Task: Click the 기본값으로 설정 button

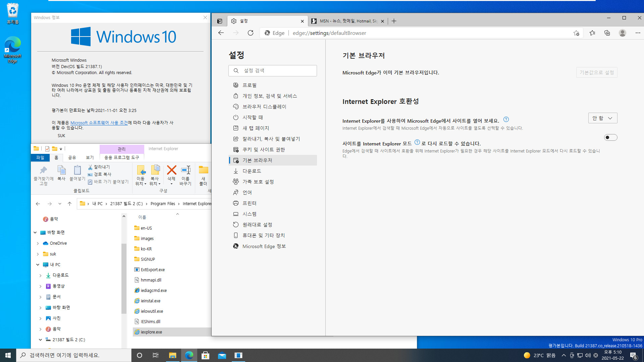Action: 597,72
